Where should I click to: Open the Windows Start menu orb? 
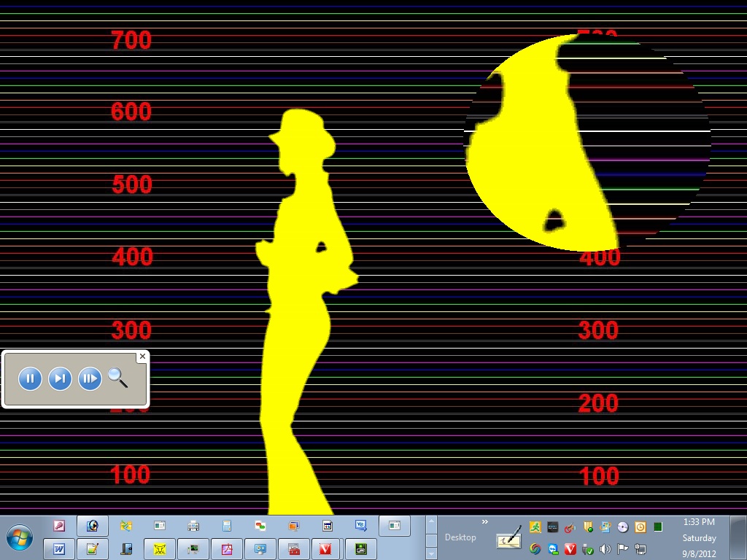click(20, 538)
